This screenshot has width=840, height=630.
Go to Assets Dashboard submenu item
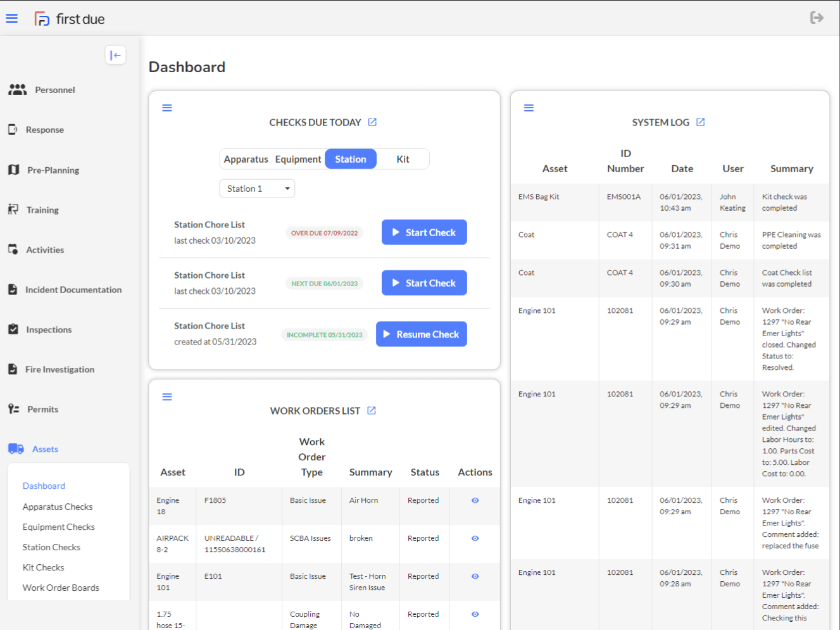[x=44, y=486]
